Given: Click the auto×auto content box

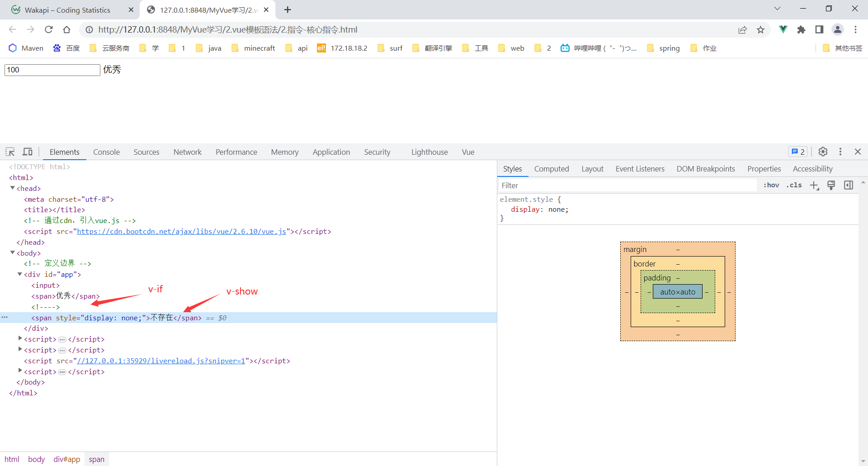Looking at the screenshot, I should [x=678, y=292].
